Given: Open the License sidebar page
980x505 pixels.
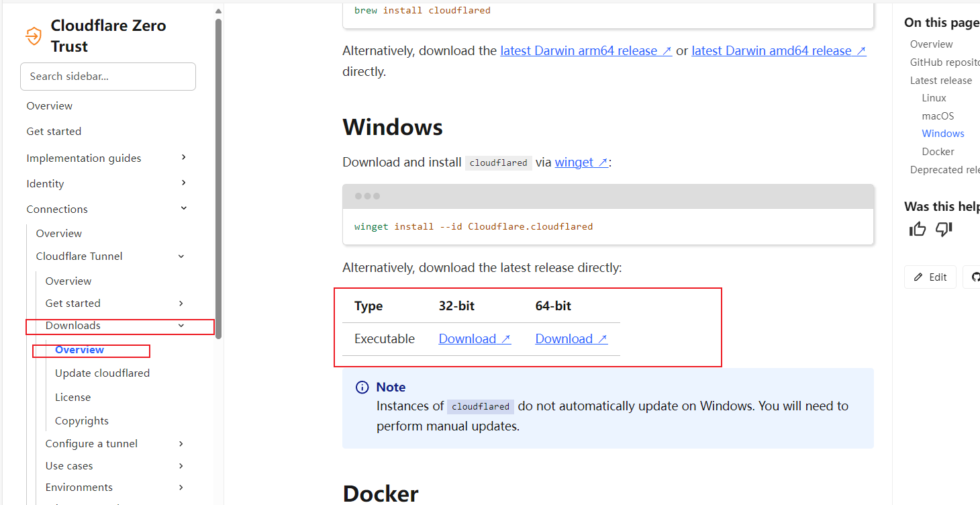Looking at the screenshot, I should (72, 398).
